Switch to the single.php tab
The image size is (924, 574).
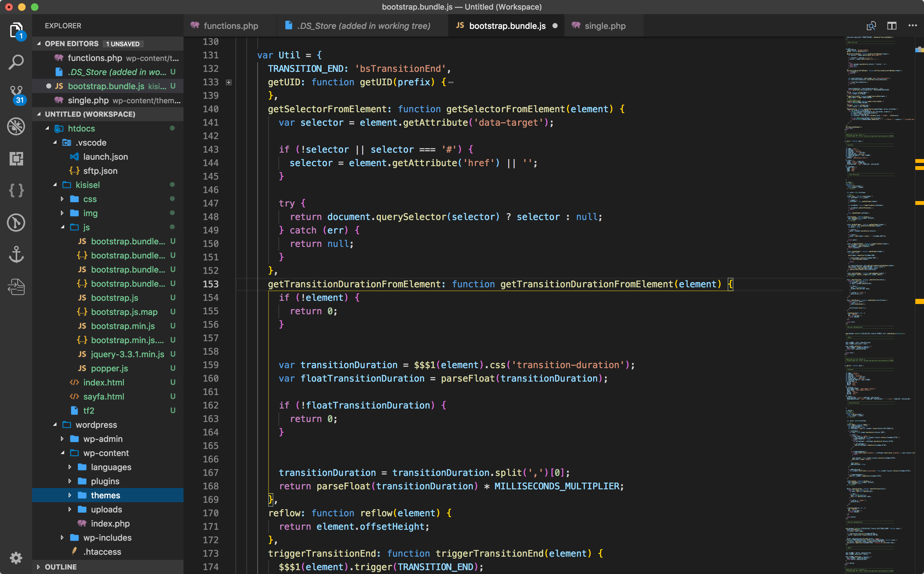604,26
